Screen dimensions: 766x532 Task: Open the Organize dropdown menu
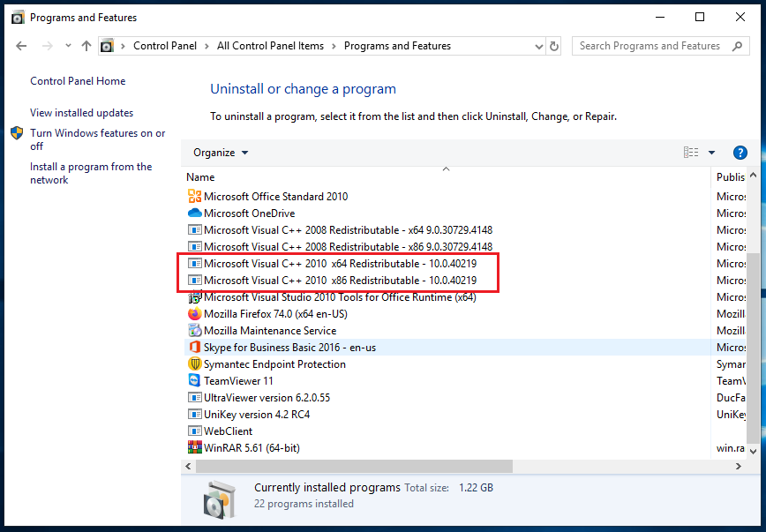click(221, 153)
